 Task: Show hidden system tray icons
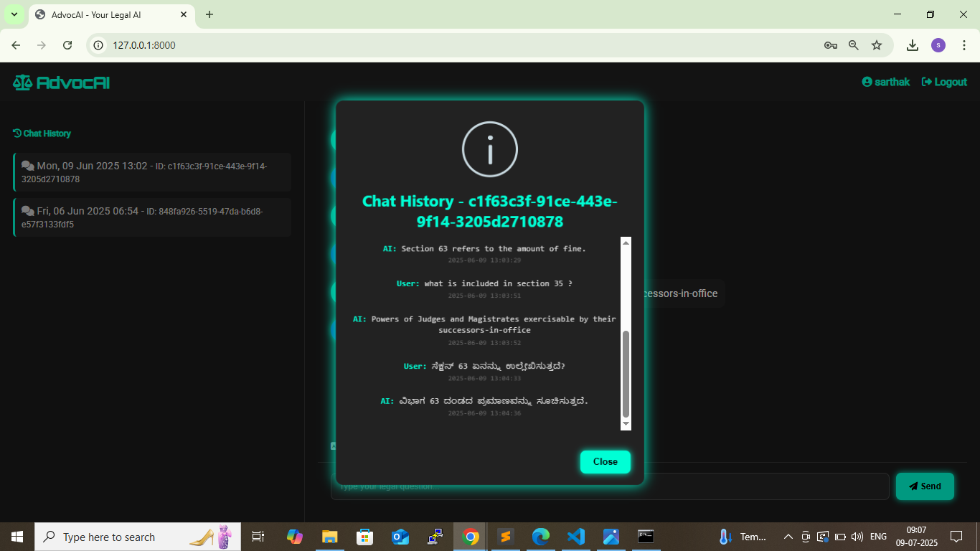point(788,537)
